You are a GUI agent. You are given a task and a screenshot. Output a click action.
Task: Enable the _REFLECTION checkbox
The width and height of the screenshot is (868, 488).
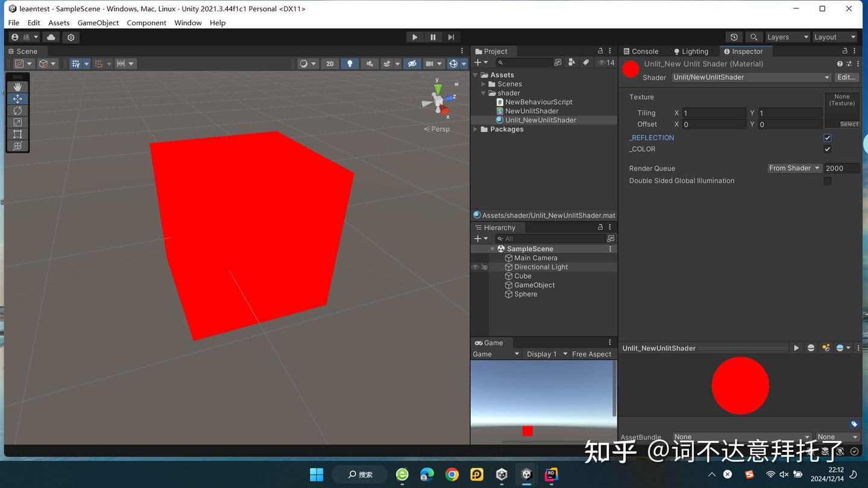click(827, 137)
